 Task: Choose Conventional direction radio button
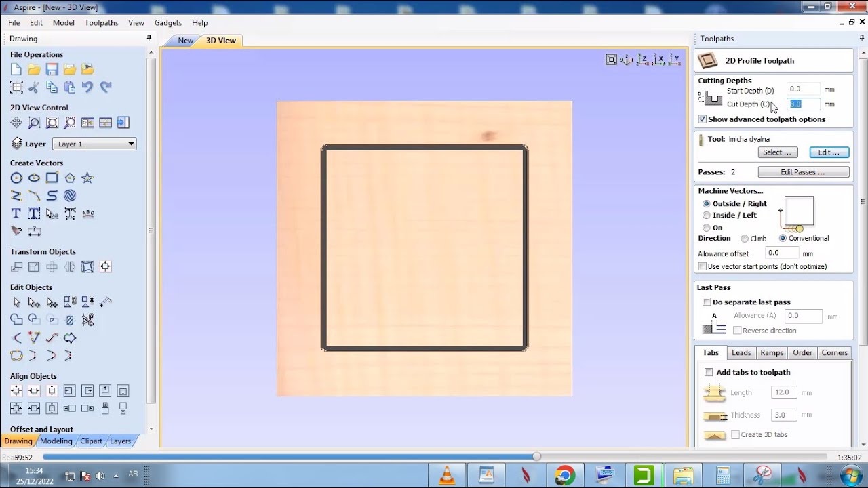point(783,238)
